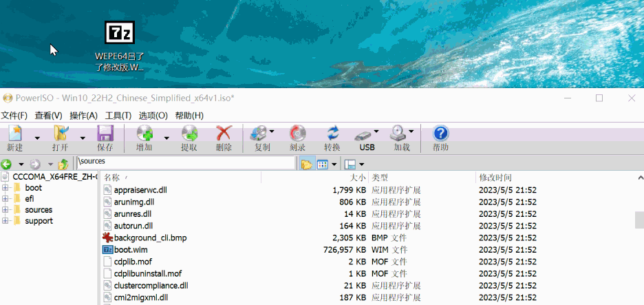Click the file list scrollbar thumb
Screen dimensions: 644x305
tap(639, 220)
